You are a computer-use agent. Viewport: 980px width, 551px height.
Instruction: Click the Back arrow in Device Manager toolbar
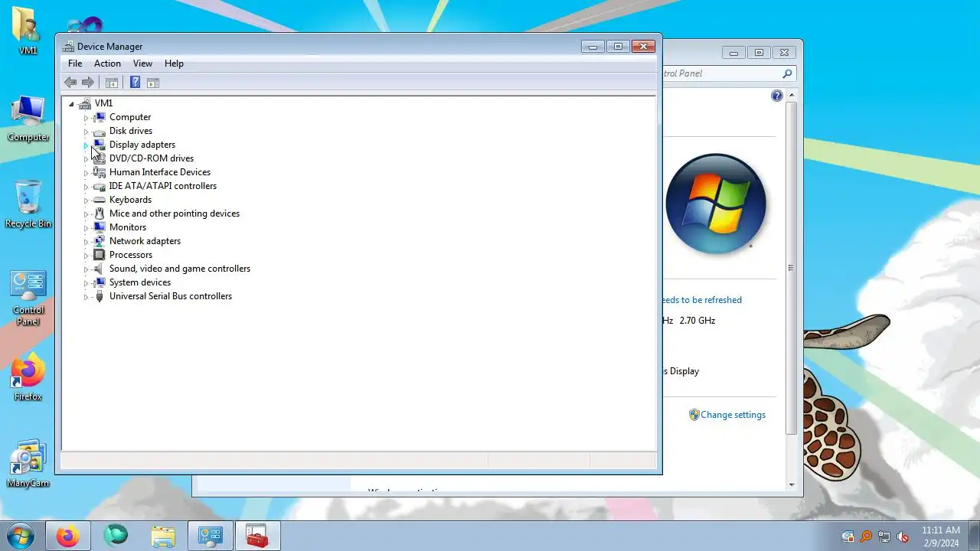pos(70,83)
